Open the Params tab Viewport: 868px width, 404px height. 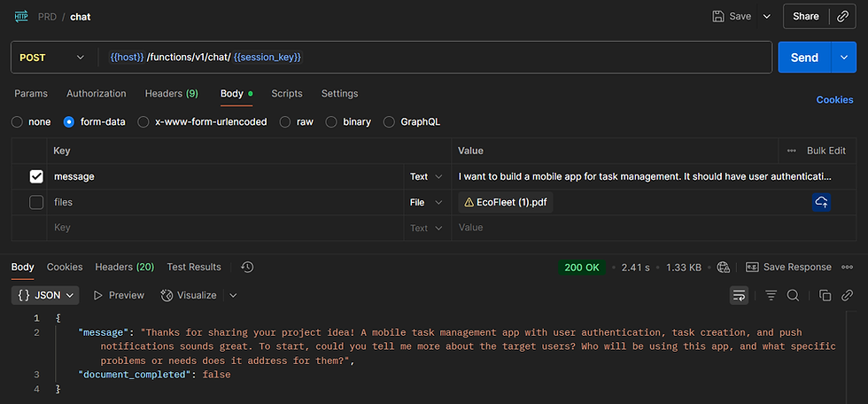coord(31,94)
